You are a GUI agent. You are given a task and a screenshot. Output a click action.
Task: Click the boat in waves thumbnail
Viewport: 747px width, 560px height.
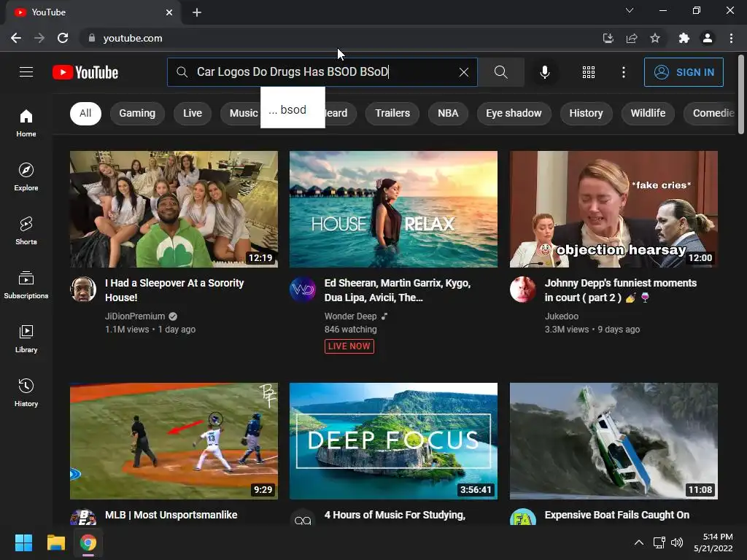[614, 441]
